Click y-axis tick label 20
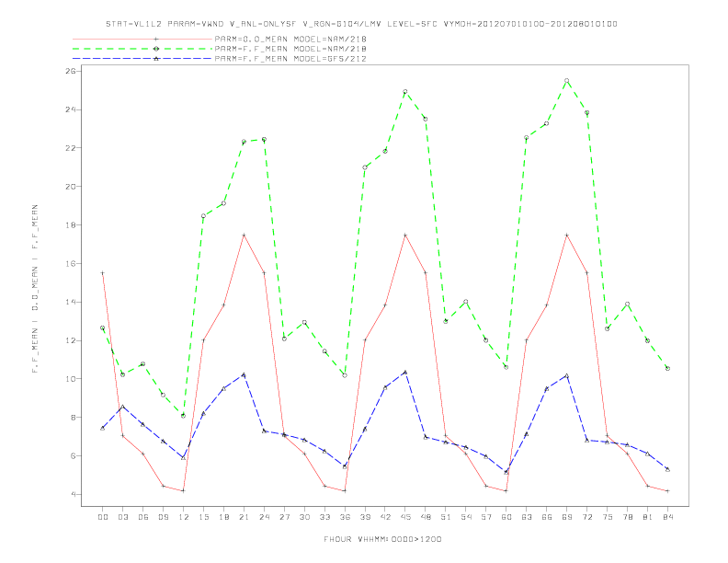 (x=71, y=187)
